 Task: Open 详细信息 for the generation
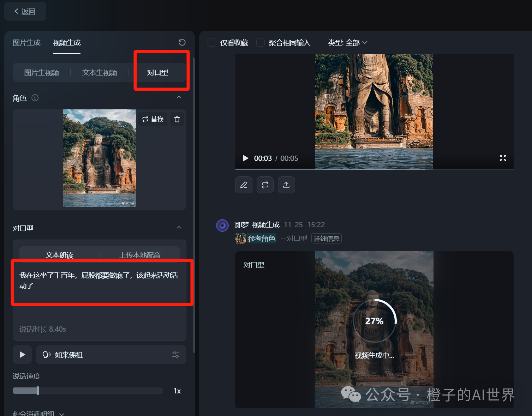coord(326,238)
